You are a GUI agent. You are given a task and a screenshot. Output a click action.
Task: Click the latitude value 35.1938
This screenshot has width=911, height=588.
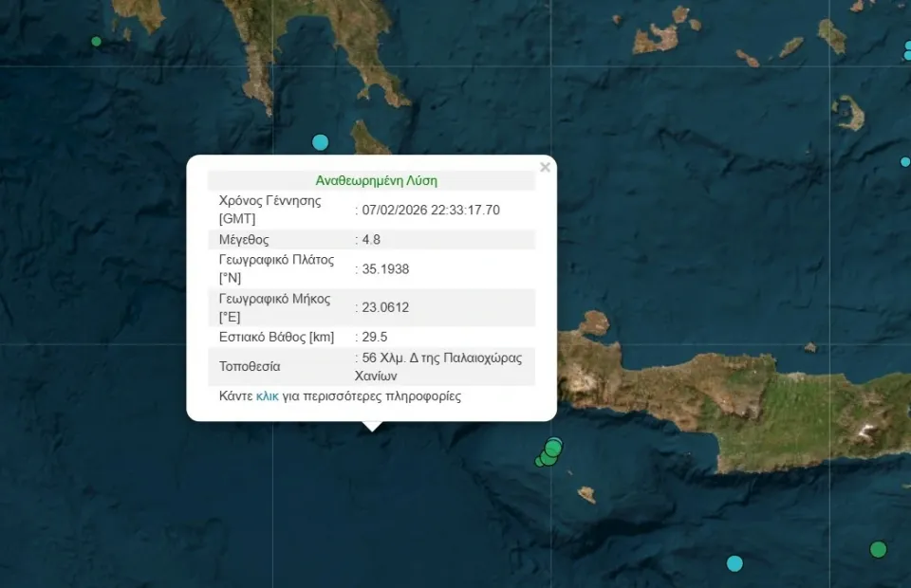pyautogui.click(x=385, y=269)
